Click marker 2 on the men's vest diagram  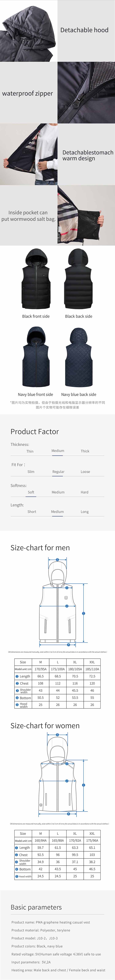click(x=67, y=606)
